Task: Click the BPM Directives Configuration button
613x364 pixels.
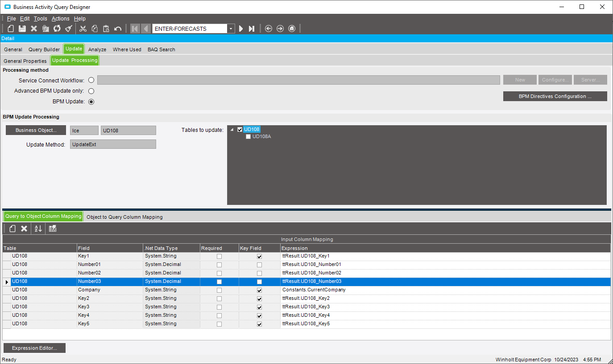Action: tap(555, 96)
